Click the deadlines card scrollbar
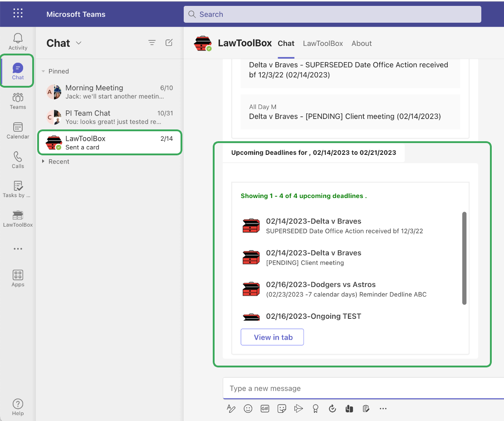504x421 pixels. tap(464, 258)
